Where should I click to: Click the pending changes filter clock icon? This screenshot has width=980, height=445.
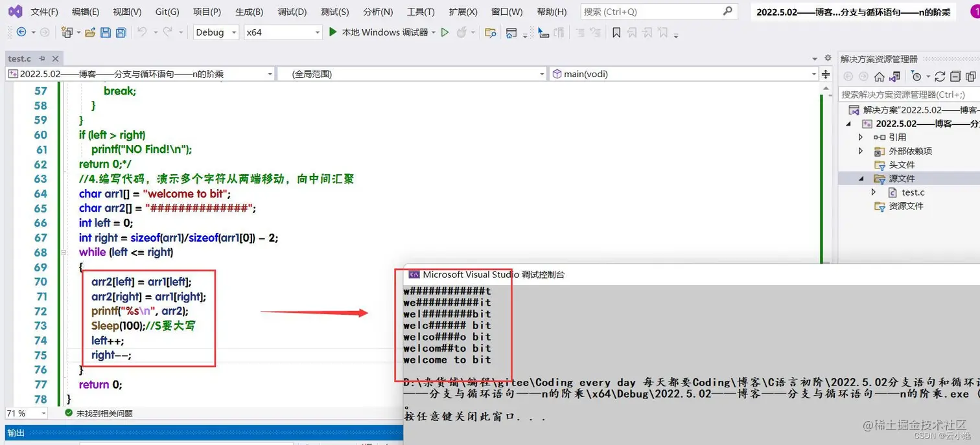point(916,76)
